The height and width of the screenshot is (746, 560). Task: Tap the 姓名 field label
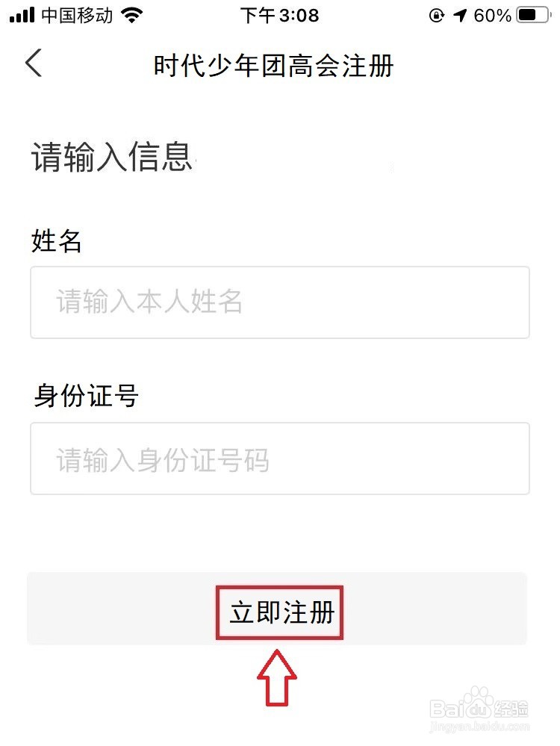pyautogui.click(x=55, y=241)
